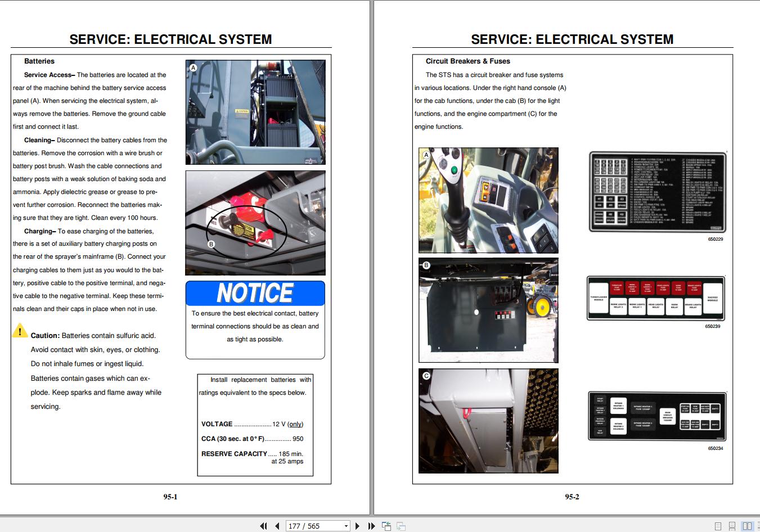Jump to the first page of the document
The width and height of the screenshot is (760, 532).
263,526
